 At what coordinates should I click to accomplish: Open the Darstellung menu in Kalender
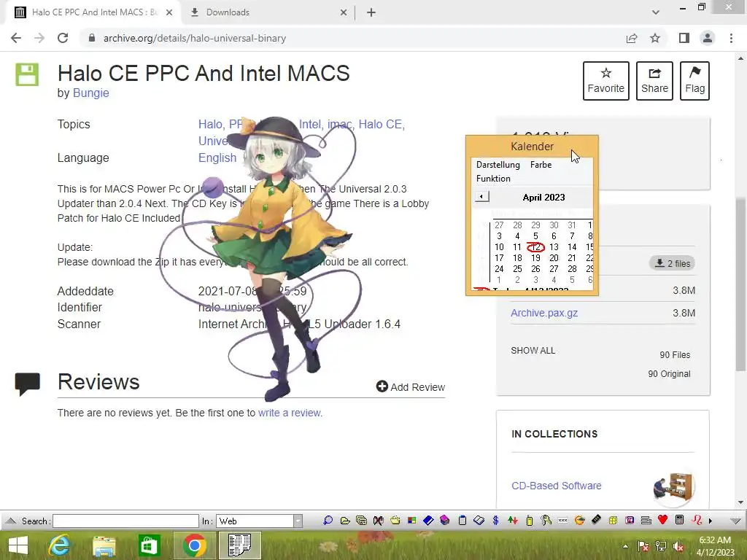498,164
